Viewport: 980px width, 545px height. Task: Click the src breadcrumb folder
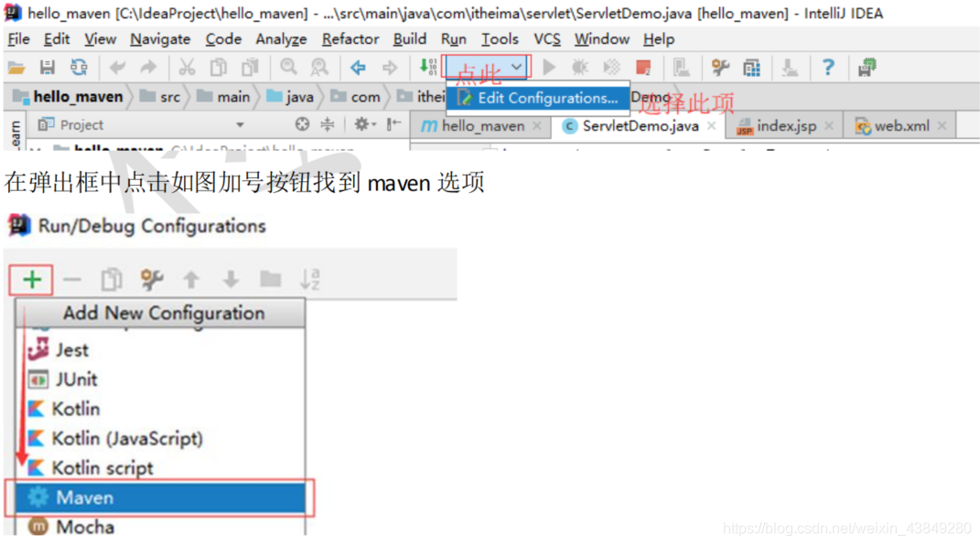160,97
